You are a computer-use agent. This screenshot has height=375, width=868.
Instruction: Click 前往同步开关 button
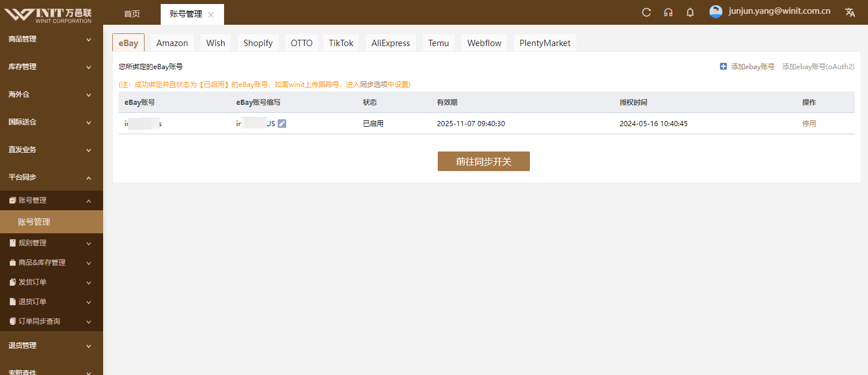(484, 162)
